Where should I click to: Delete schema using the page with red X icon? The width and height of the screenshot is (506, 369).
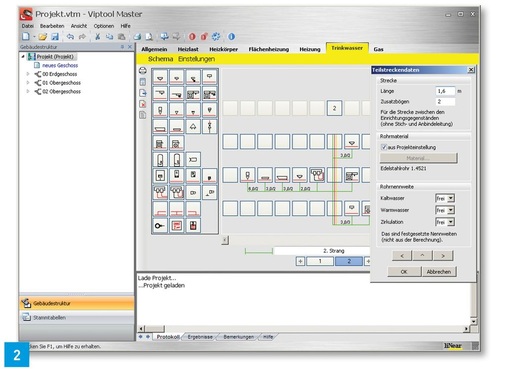143,104
